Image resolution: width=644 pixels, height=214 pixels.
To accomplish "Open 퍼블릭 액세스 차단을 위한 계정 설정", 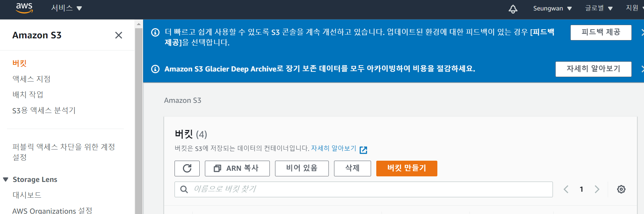I will point(64,152).
